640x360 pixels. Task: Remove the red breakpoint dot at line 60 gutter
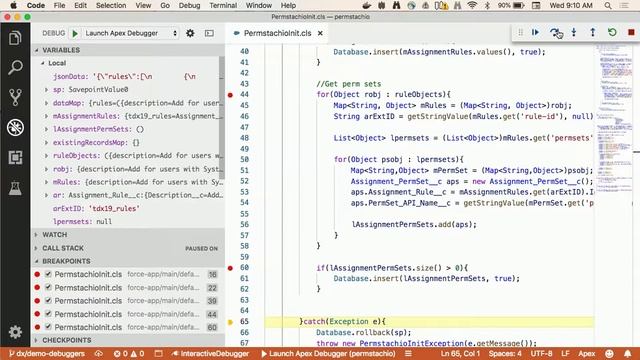pyautogui.click(x=230, y=268)
